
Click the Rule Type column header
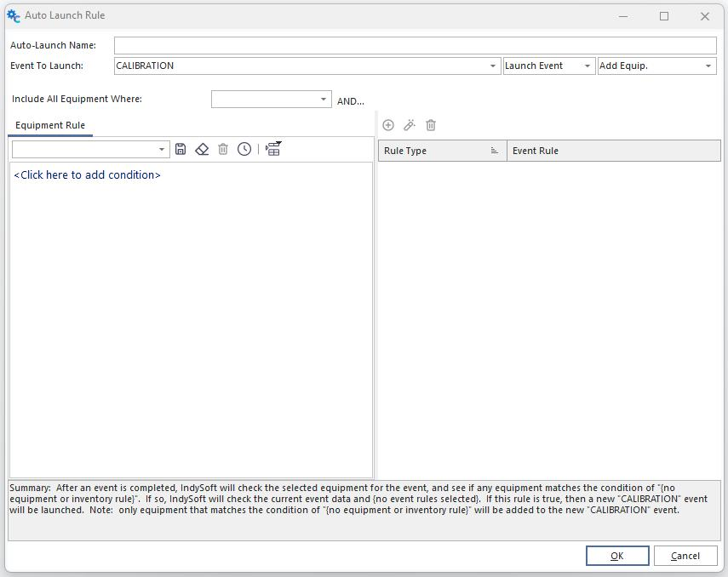(442, 151)
